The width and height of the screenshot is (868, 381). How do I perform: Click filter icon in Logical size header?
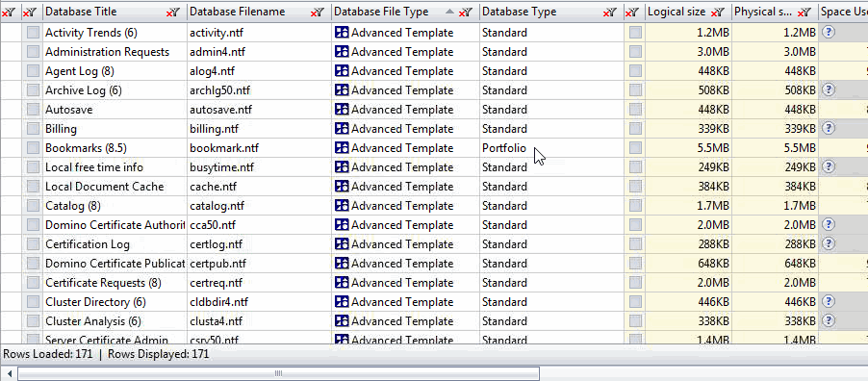[x=718, y=12]
